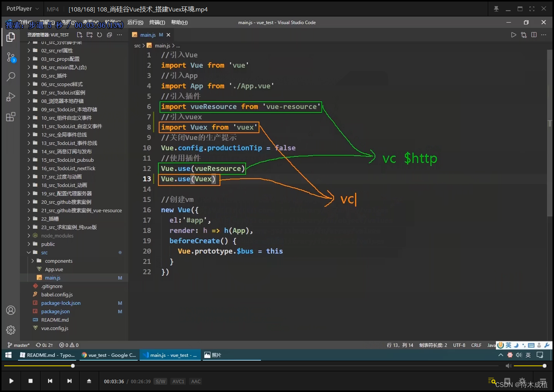The width and height of the screenshot is (554, 392).
Task: Click the errors and warnings status indicator
Action: (69, 345)
